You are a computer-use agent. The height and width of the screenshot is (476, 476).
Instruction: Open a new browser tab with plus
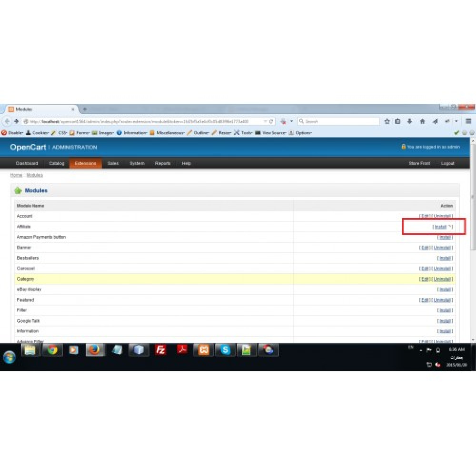click(85, 109)
